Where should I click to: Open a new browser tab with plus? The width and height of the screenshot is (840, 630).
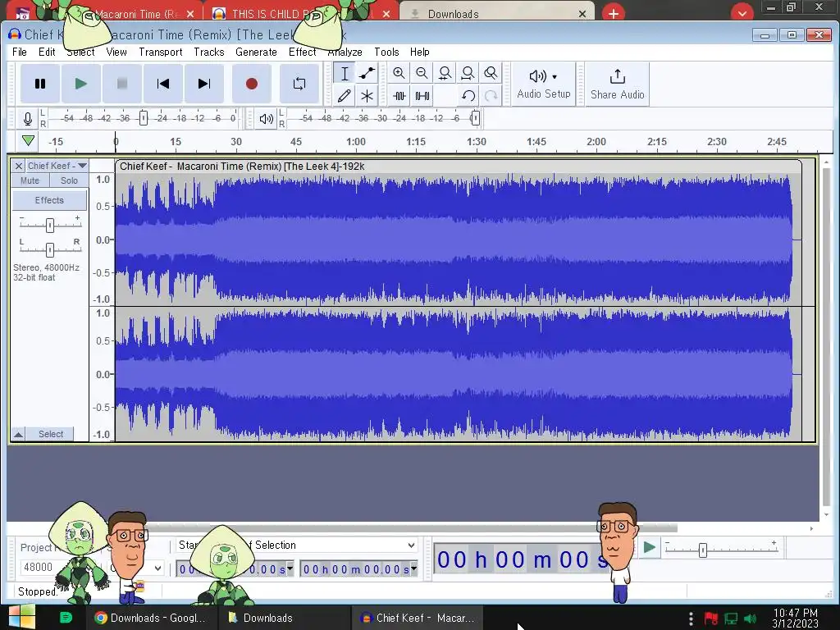[614, 13]
